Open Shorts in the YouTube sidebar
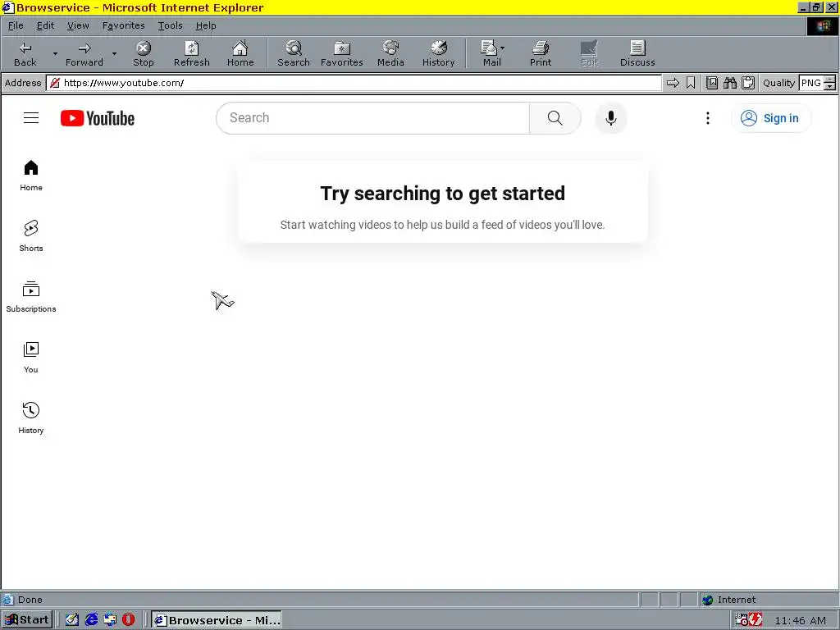 point(31,236)
